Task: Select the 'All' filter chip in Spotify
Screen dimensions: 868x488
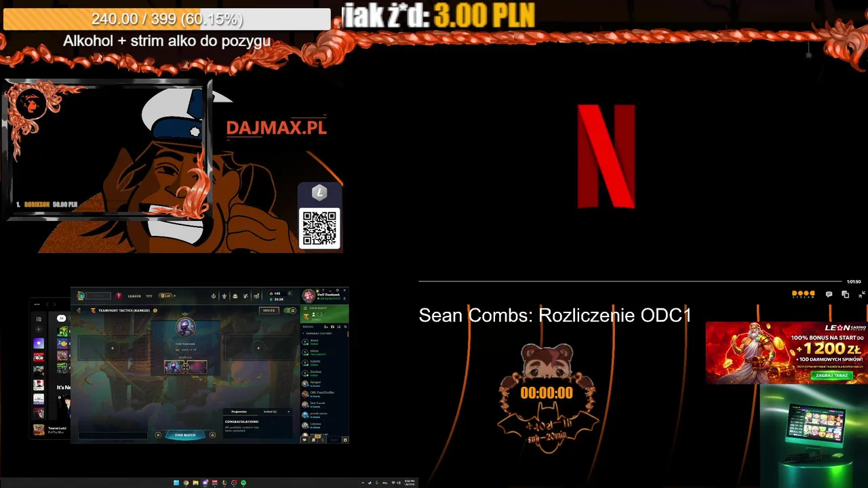Action: [x=61, y=319]
